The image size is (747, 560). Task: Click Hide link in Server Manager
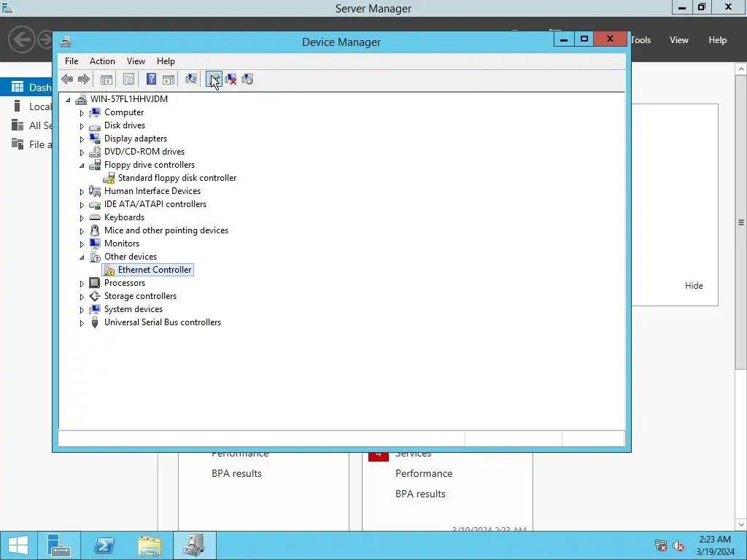[x=694, y=286]
